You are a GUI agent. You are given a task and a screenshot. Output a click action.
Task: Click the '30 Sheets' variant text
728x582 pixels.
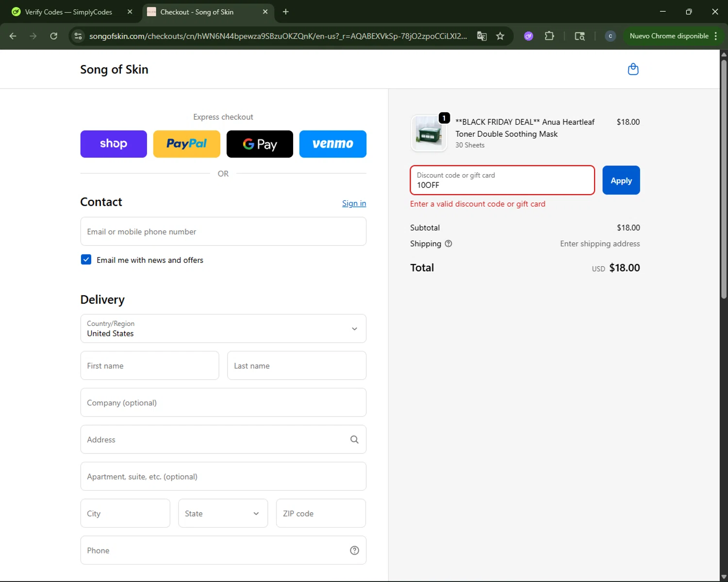click(470, 145)
